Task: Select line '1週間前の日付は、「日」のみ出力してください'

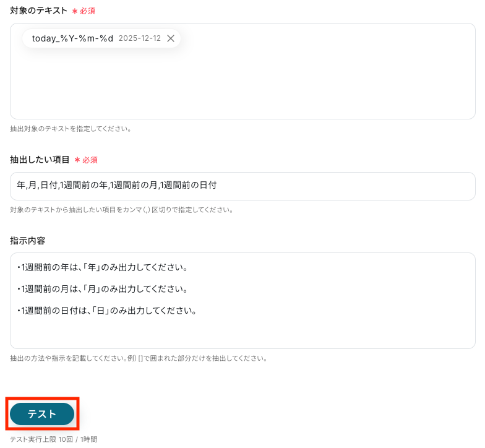Action: tap(106, 311)
